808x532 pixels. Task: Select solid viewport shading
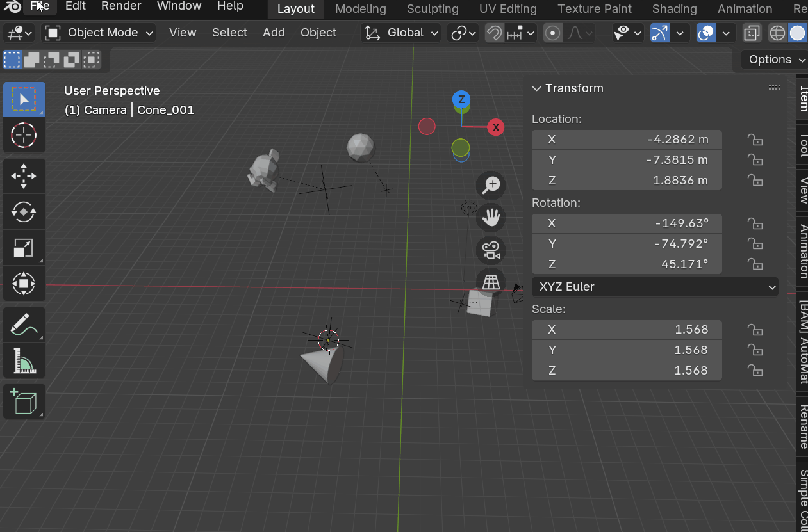pyautogui.click(x=797, y=33)
